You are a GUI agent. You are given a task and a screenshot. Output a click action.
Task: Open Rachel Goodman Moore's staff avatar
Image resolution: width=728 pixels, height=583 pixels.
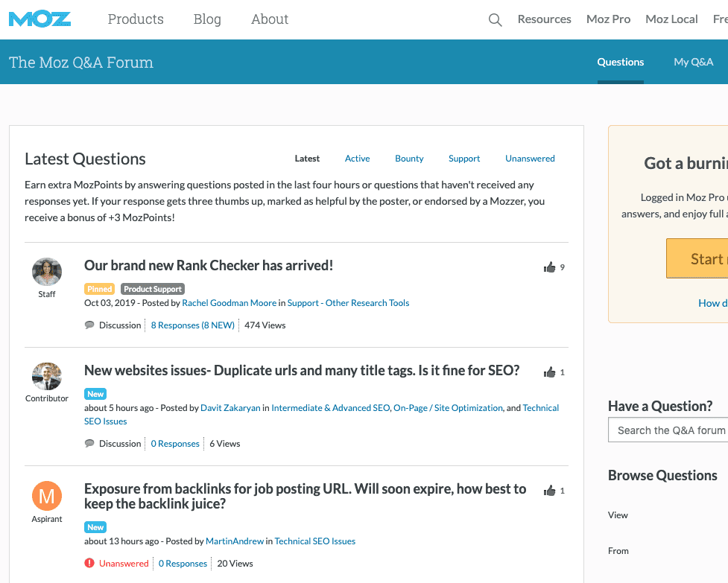click(x=47, y=272)
